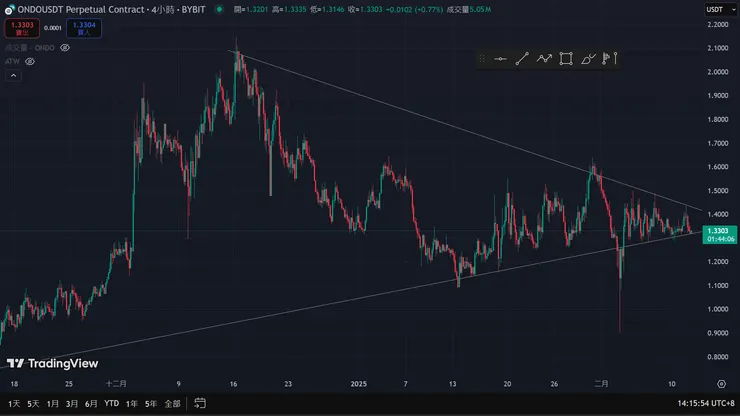This screenshot has height=416, width=740.
Task: Open timezone menu at 14:15:54 UTC+8
Action: 706,403
